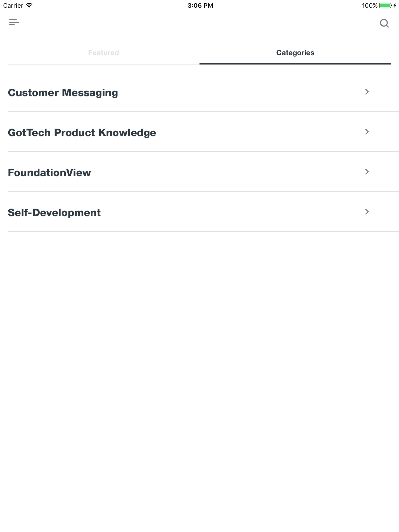This screenshot has height=532, width=399.
Task: Expand chevron beside GotTech Product Knowledge
Action: tap(367, 132)
